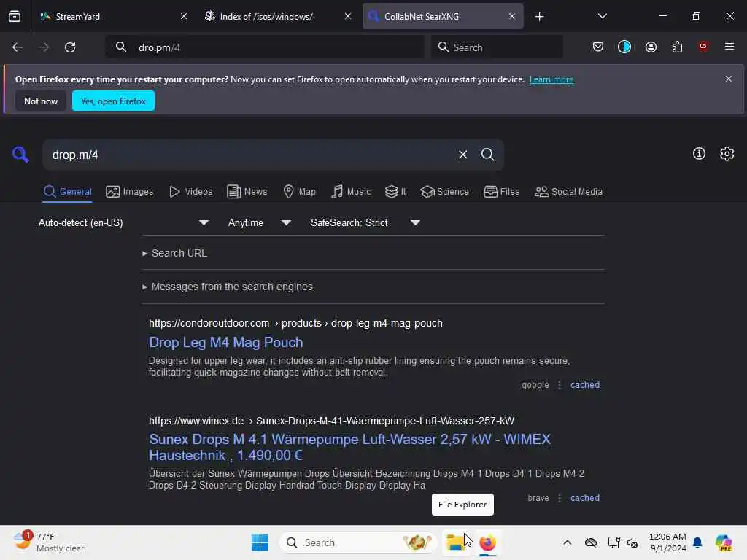
Task: Click the taskbar Search box
Action: coord(357,542)
